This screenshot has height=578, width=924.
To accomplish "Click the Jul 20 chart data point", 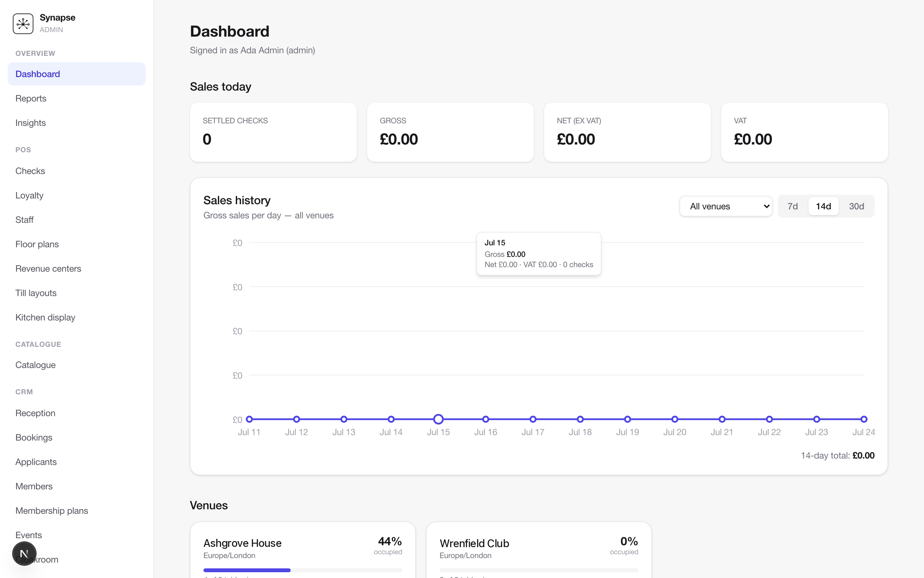I will pyautogui.click(x=675, y=419).
